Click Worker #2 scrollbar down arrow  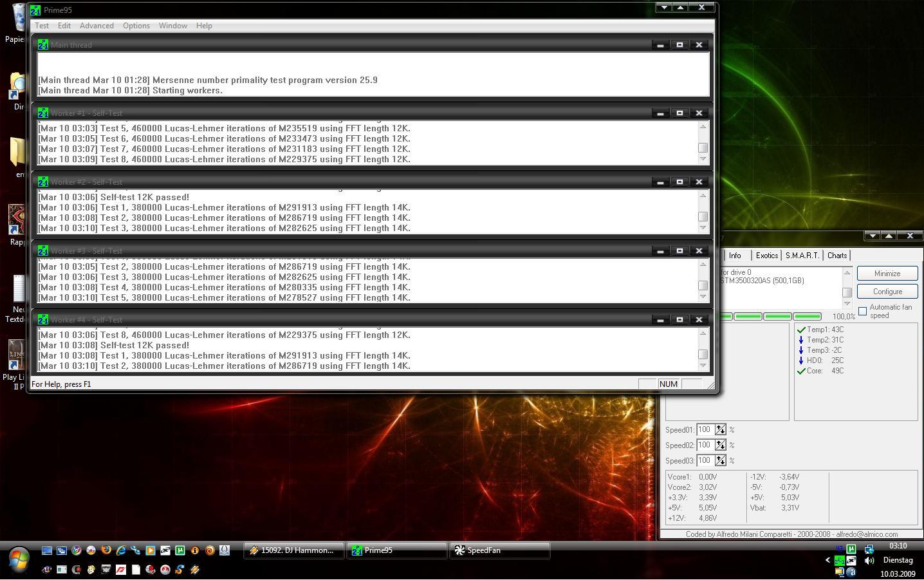pyautogui.click(x=703, y=228)
